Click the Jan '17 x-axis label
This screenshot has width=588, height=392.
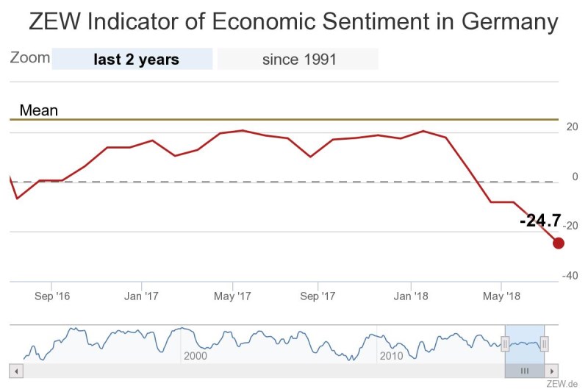[141, 296]
